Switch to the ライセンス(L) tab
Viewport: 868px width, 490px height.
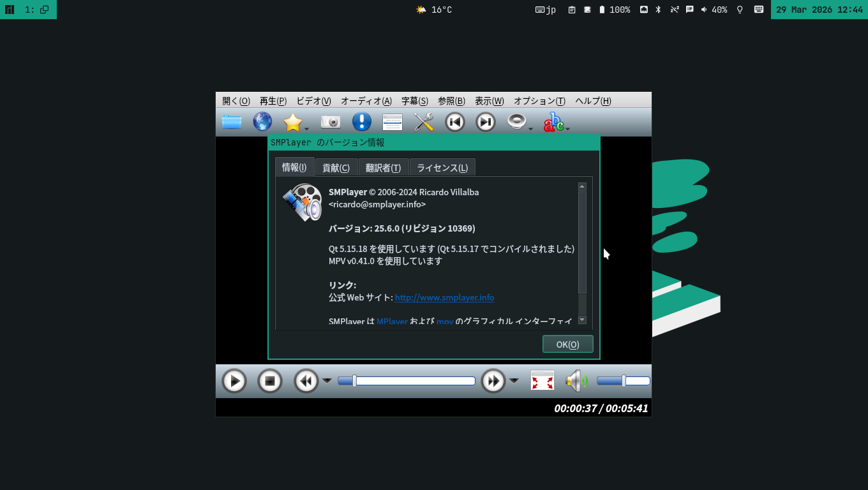[442, 168]
